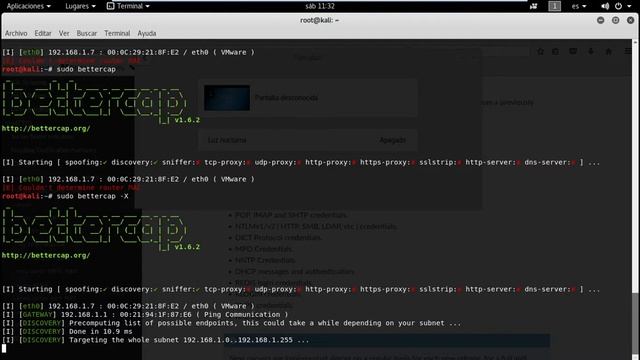Click the 'Targeting the whole subnet' line
The height and width of the screenshot is (360, 640).
point(156,340)
